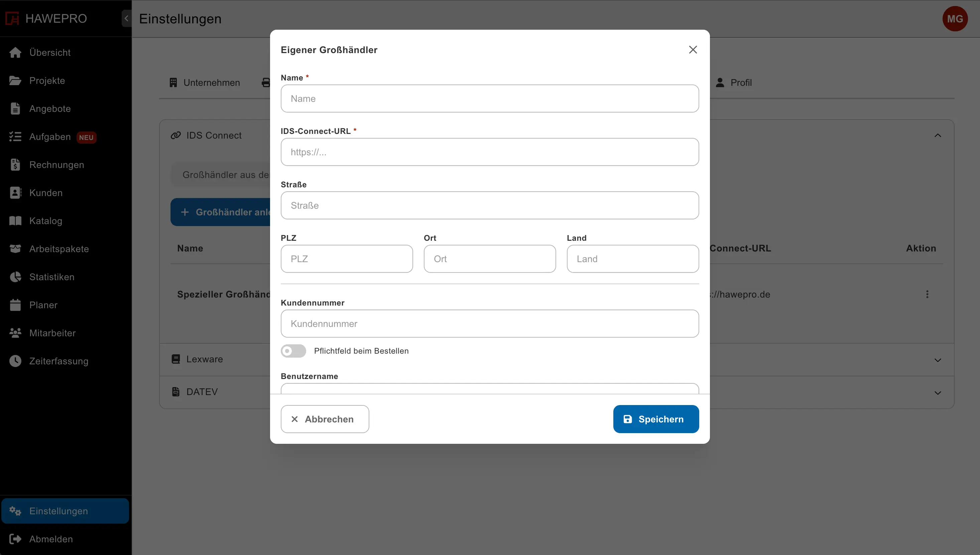Select the Katalog book icon
Screen dimensions: 980x555
tap(15, 221)
